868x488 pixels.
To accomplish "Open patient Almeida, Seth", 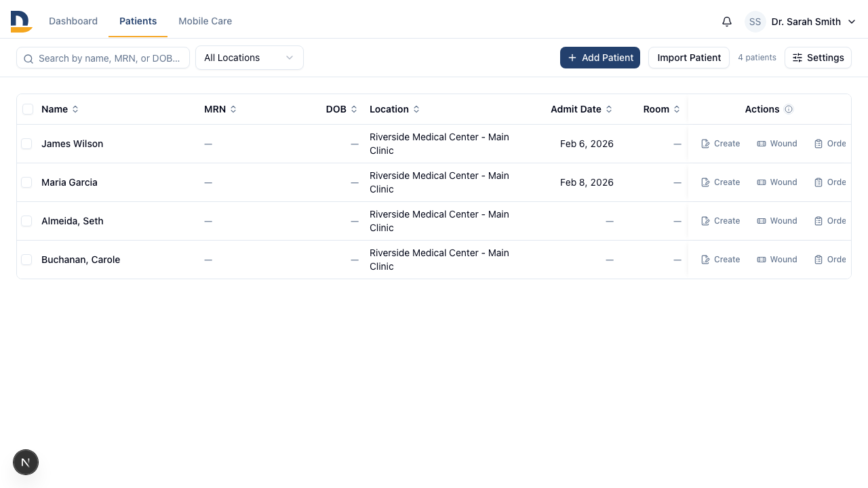I will [73, 221].
